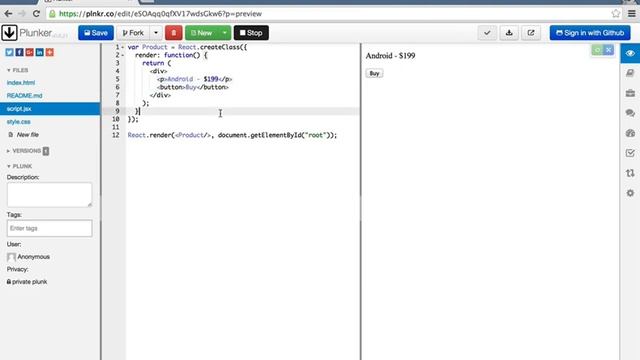Select script.jsx file

pos(50,109)
